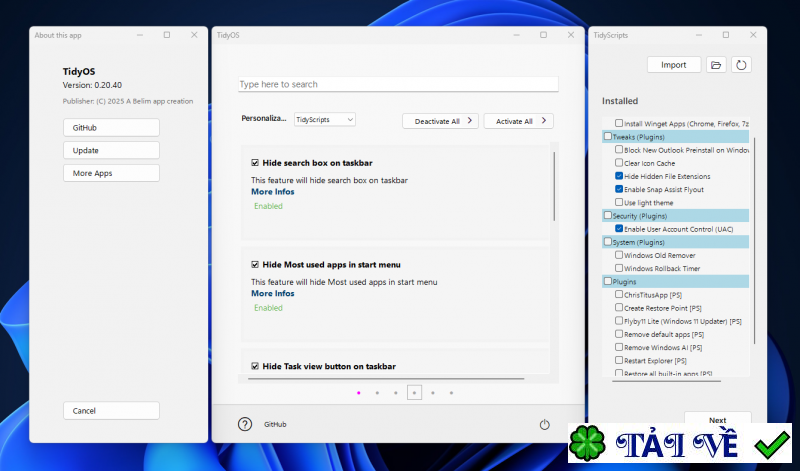Toggle the System (Plugins) group checkbox

[608, 242]
